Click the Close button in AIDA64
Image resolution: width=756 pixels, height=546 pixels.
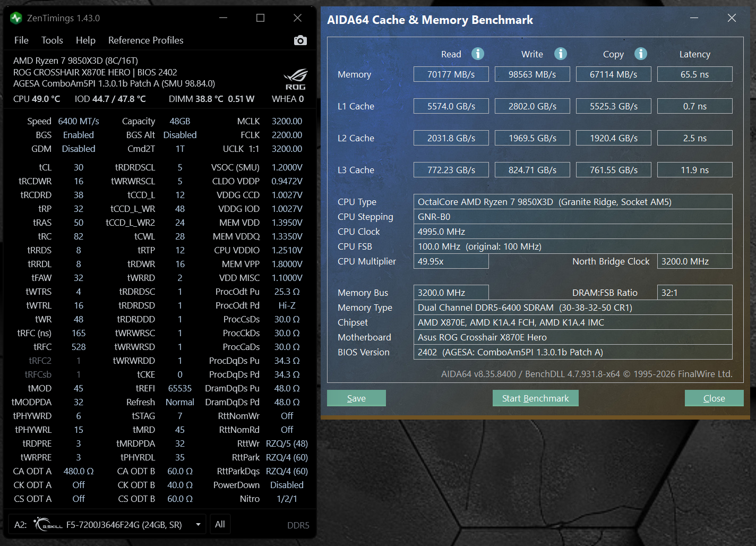click(714, 398)
